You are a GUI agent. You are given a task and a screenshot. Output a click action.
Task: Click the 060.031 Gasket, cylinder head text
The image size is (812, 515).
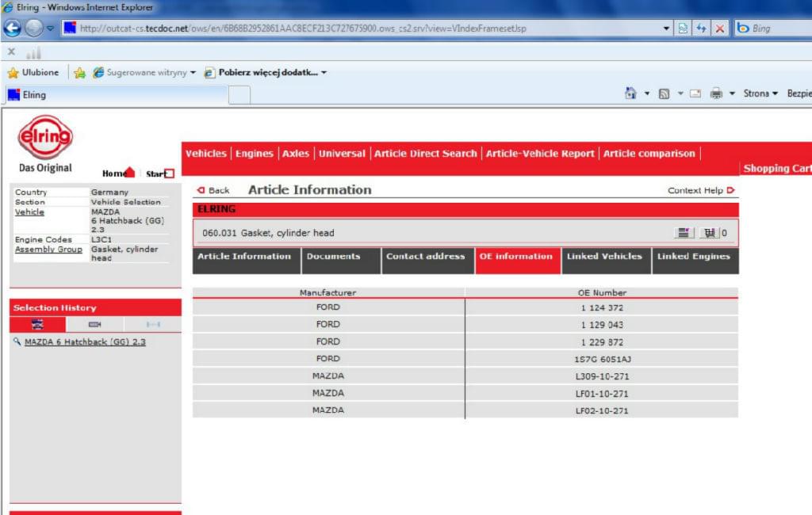point(268,233)
